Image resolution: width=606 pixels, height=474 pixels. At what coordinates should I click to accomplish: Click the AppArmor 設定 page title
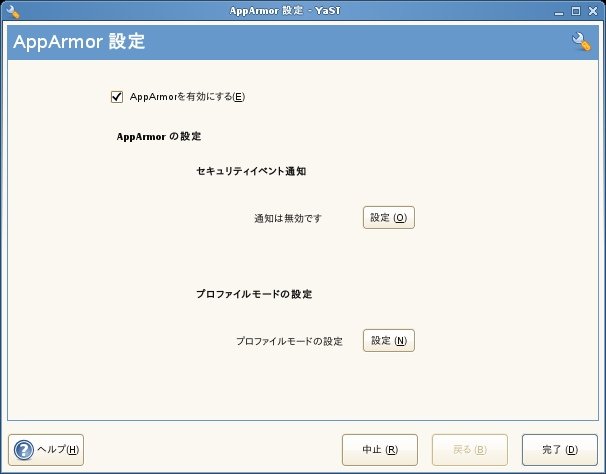click(x=79, y=42)
